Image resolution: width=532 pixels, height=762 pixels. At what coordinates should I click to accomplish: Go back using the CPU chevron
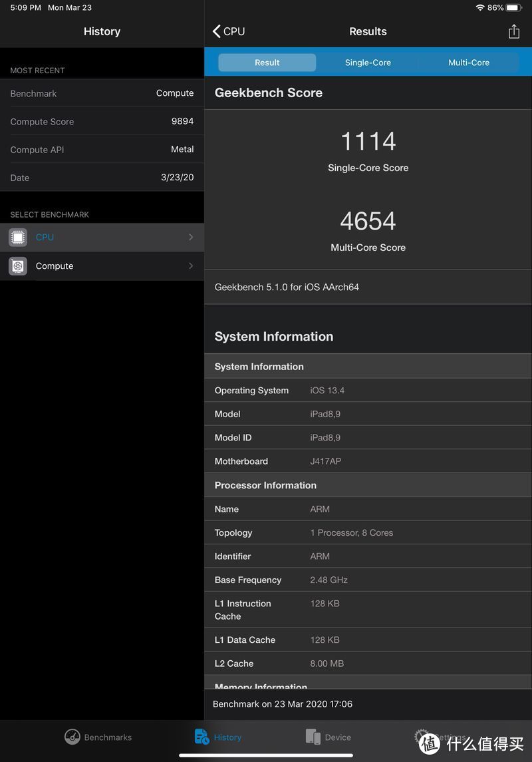229,31
